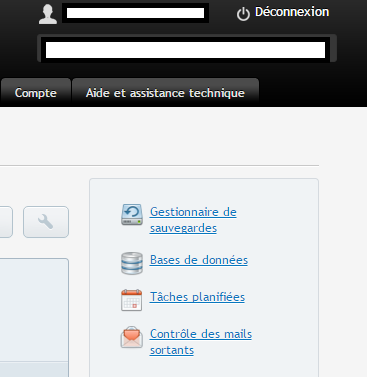Click the user profile silhouette icon
This screenshot has height=377, width=367.
tap(48, 14)
